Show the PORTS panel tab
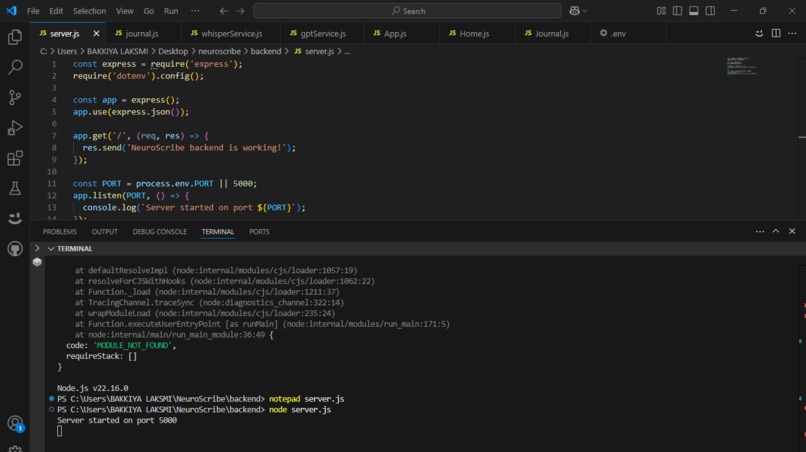Screen dimensions: 806x452 [x=259, y=232]
